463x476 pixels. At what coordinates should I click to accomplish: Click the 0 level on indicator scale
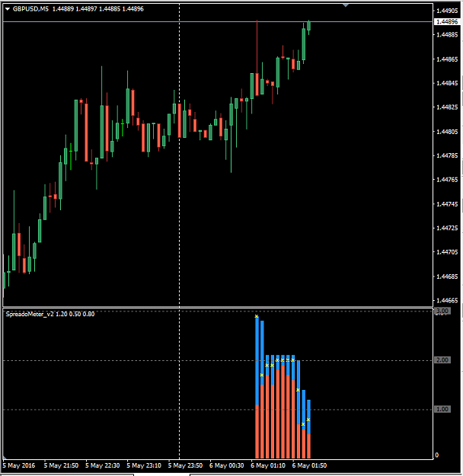tap(437, 455)
